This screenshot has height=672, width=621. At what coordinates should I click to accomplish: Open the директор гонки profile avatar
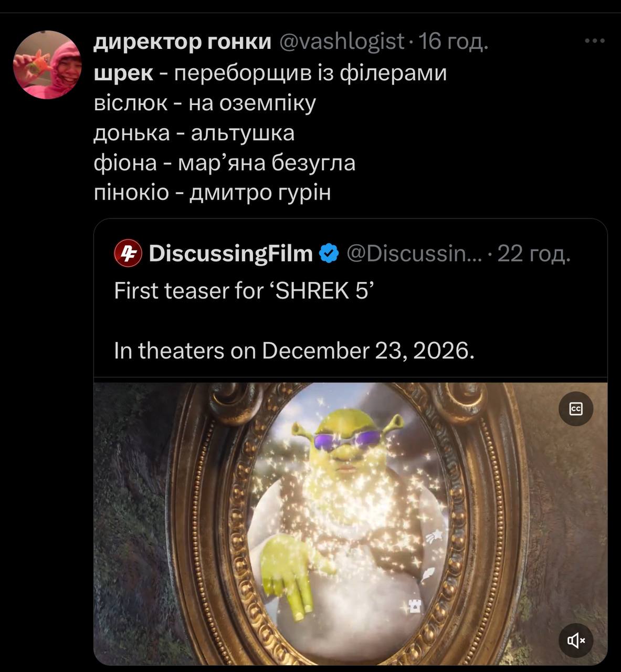[x=47, y=65]
